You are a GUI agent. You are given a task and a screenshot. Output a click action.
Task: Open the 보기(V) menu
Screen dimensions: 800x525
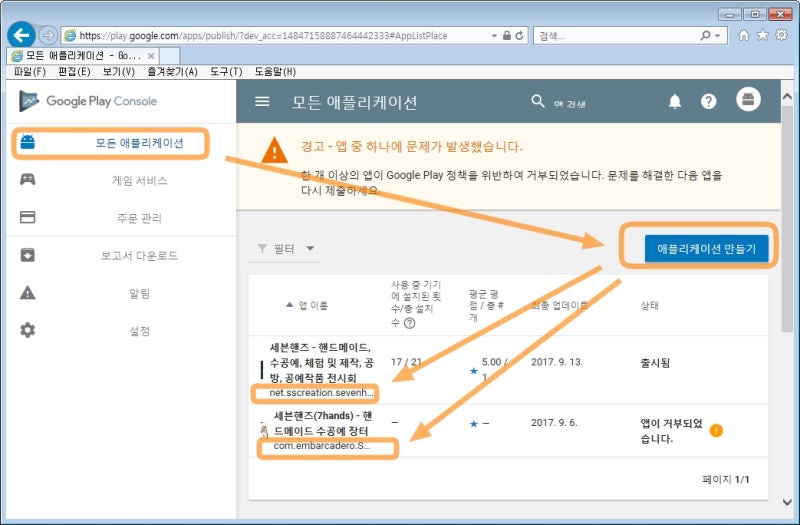pyautogui.click(x=118, y=71)
